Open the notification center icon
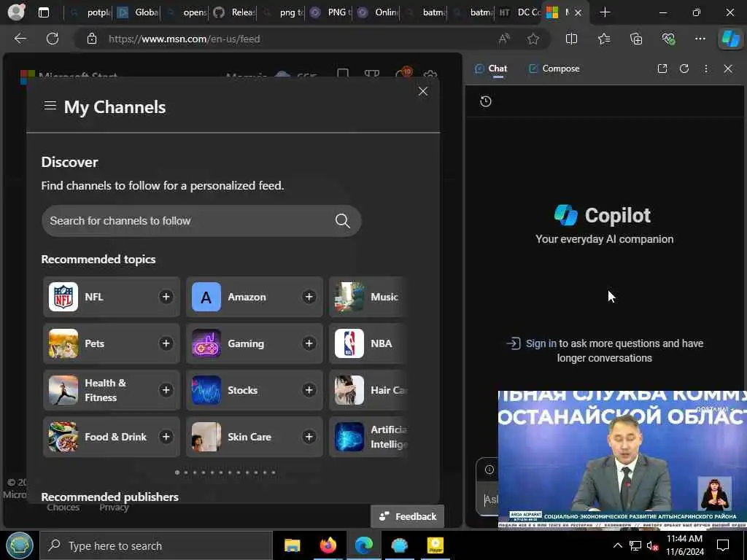The height and width of the screenshot is (560, 747). point(723,545)
